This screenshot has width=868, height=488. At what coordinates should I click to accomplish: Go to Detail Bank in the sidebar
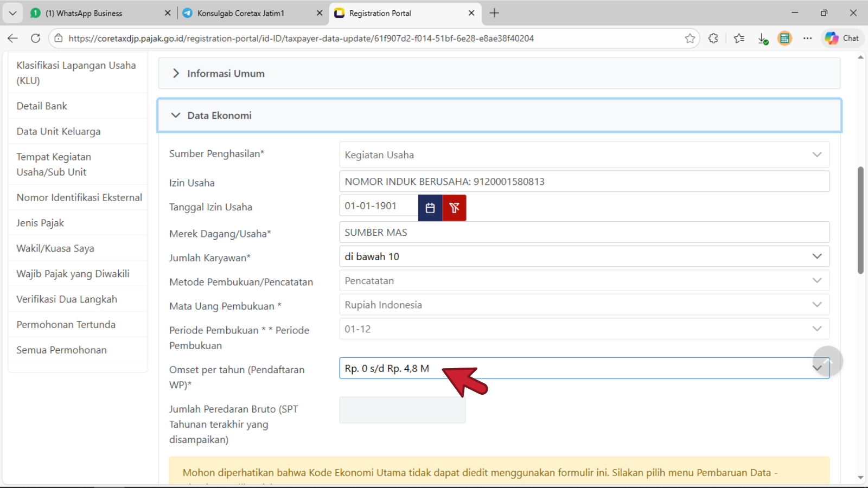[x=42, y=106]
